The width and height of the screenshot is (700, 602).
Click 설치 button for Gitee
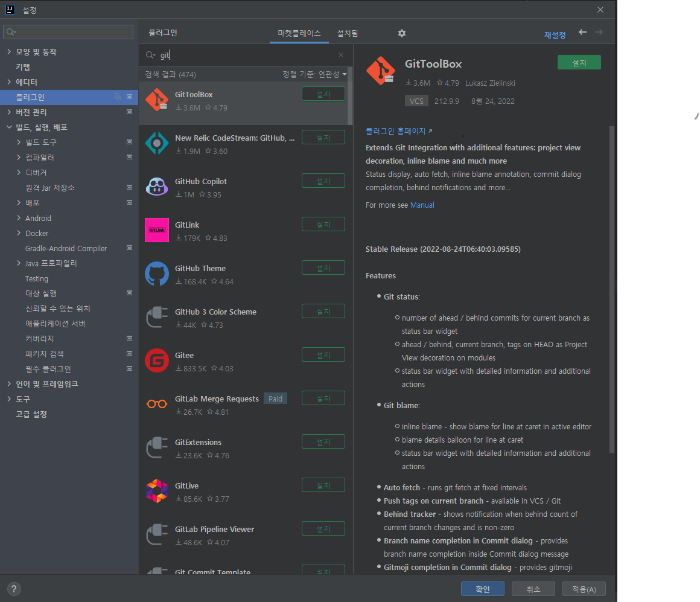pos(323,354)
